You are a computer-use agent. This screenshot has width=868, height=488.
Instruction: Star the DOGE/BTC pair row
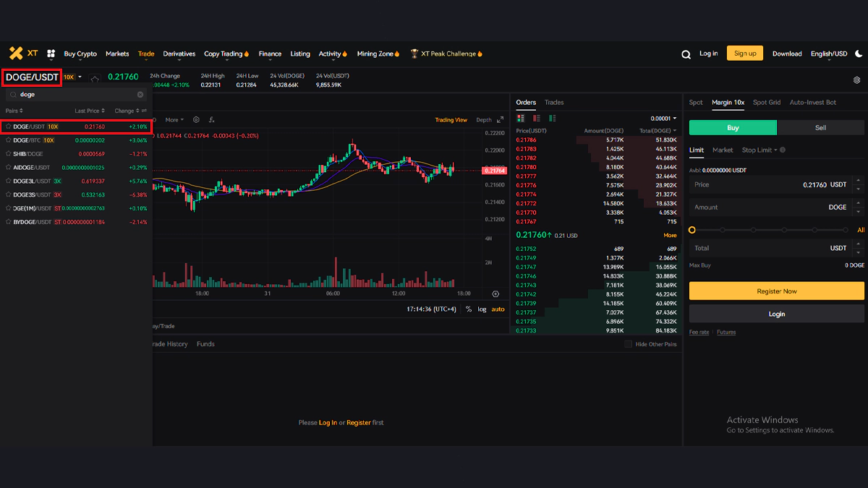(x=9, y=140)
